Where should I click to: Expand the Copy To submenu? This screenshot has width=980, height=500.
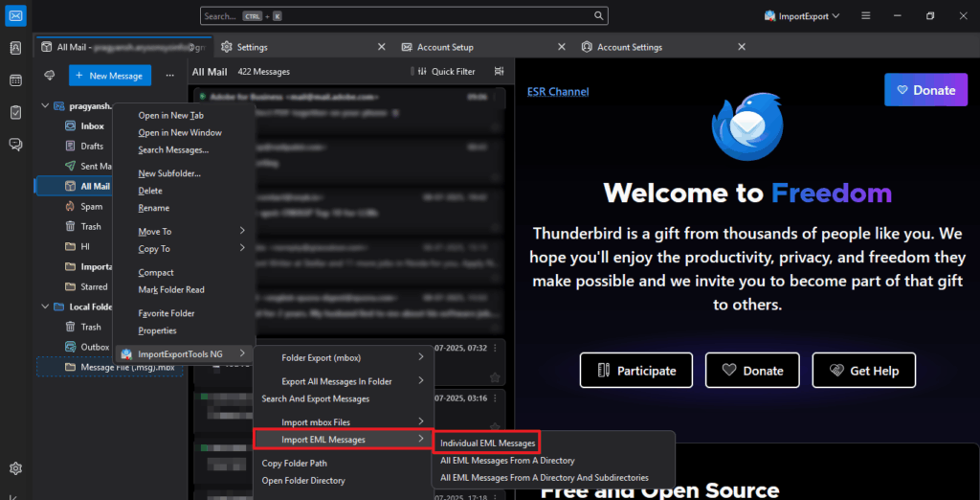(x=185, y=248)
